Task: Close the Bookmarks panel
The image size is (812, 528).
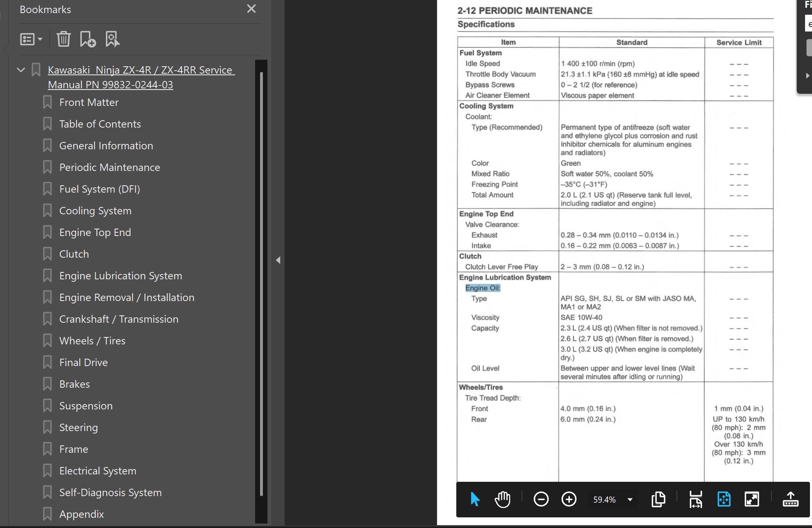Action: click(251, 9)
